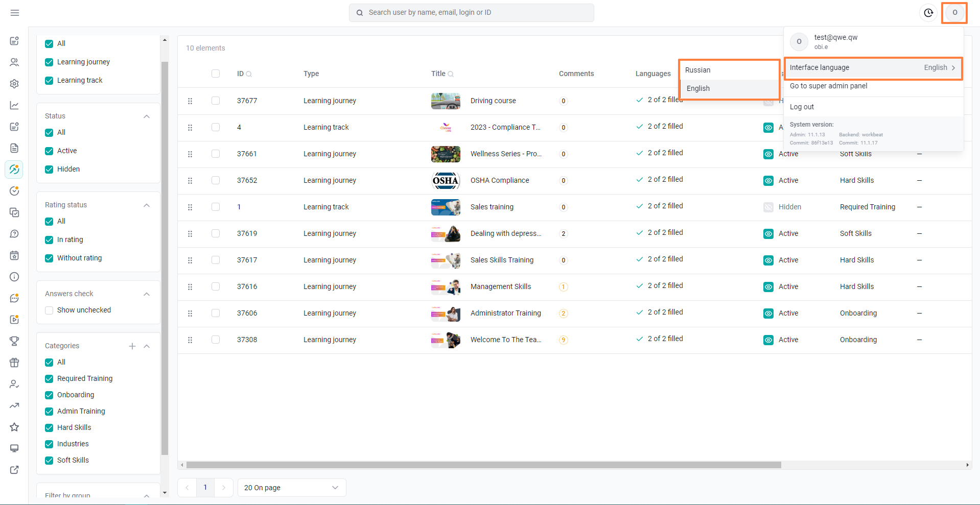Click the filter panel's vertical scrollbar thumb
980x505 pixels.
coord(165,258)
